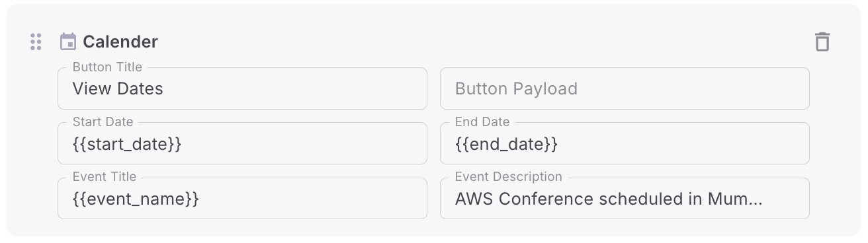The height and width of the screenshot is (243, 868).
Task: Click the calendar icon beside Calender
Action: [67, 42]
